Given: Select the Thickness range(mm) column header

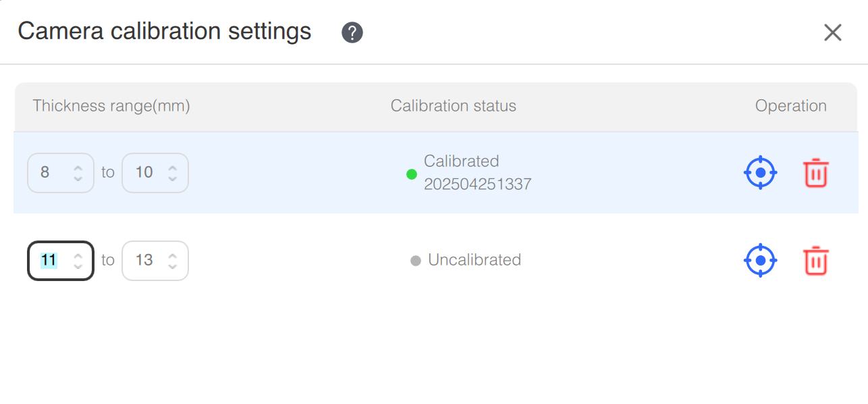Looking at the screenshot, I should tap(111, 106).
